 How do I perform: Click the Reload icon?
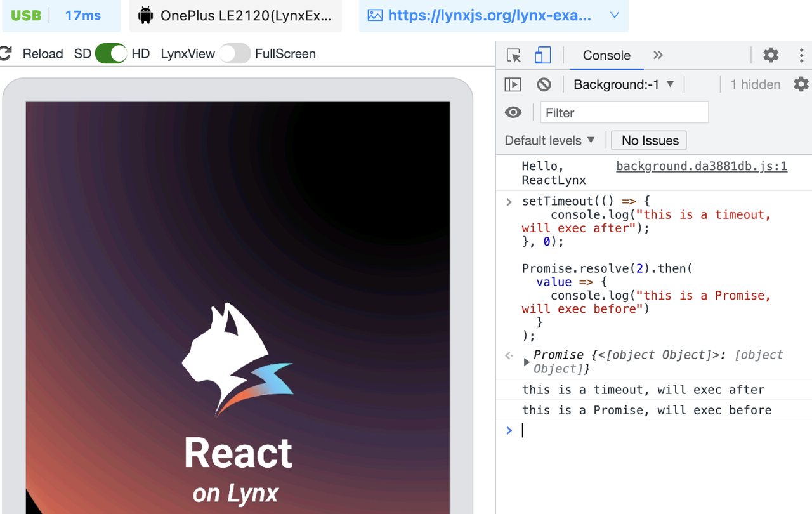click(x=6, y=54)
